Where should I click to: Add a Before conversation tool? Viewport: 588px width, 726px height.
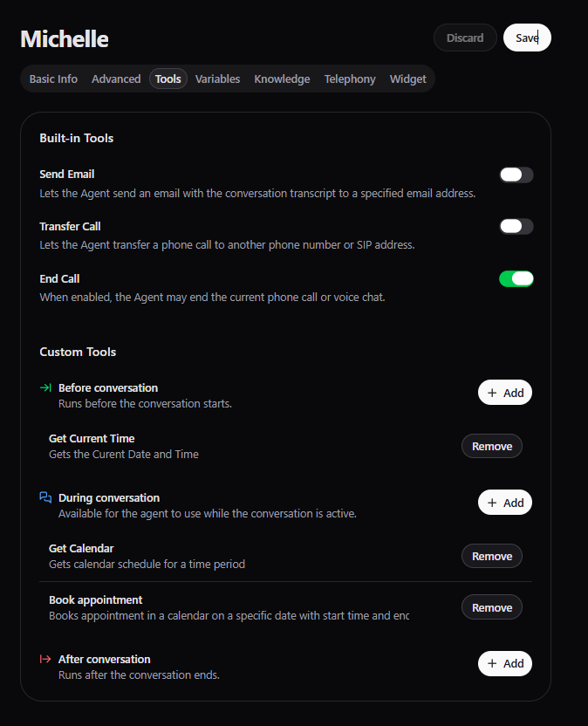pos(505,393)
